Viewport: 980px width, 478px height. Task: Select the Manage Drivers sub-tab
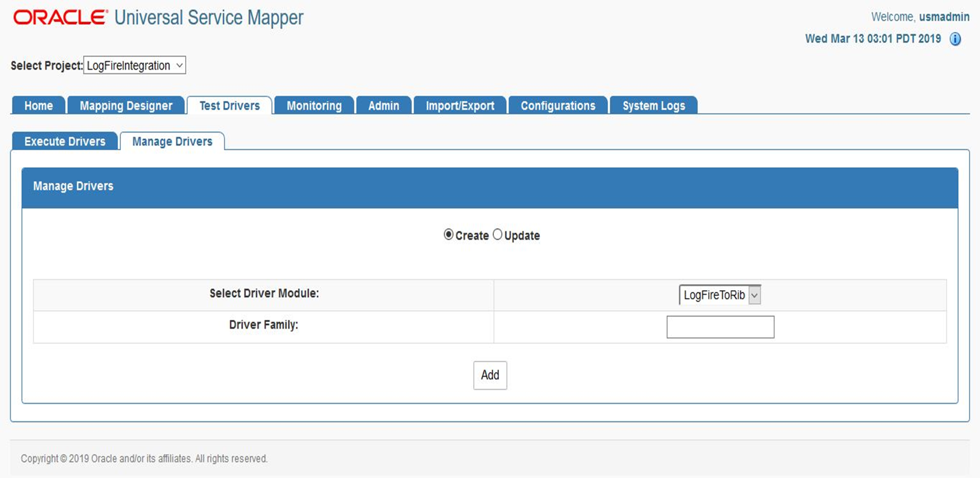(x=172, y=141)
